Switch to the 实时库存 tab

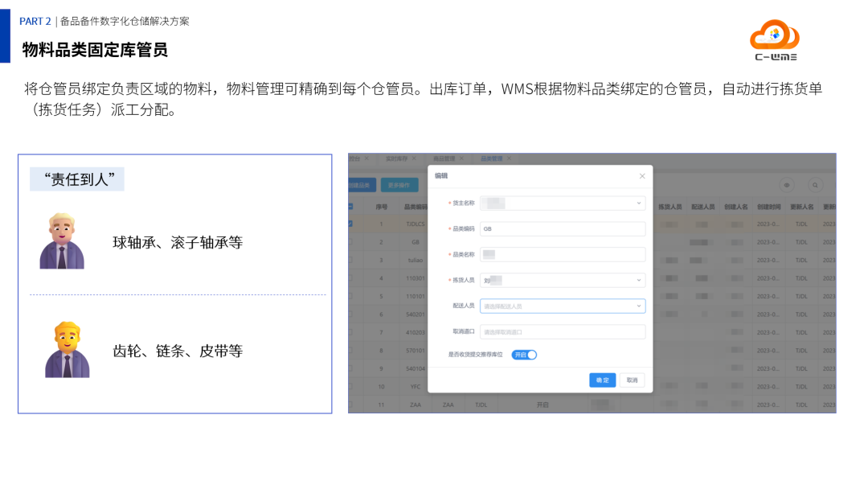click(396, 158)
